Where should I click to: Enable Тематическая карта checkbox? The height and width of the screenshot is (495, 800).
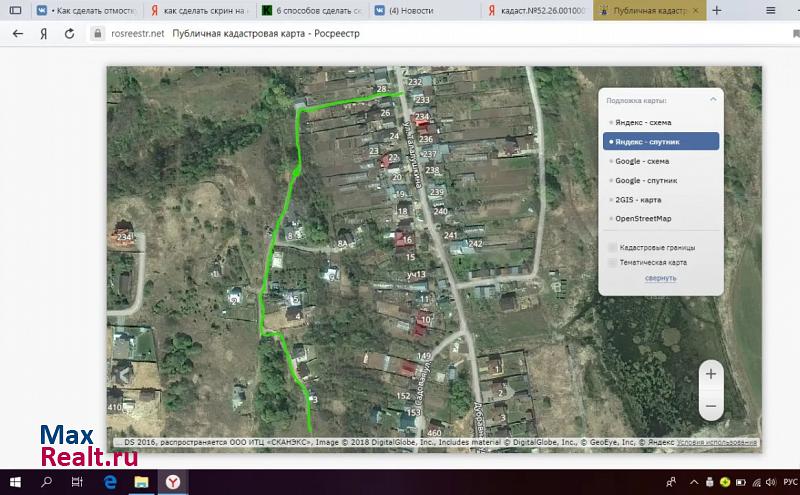(613, 263)
